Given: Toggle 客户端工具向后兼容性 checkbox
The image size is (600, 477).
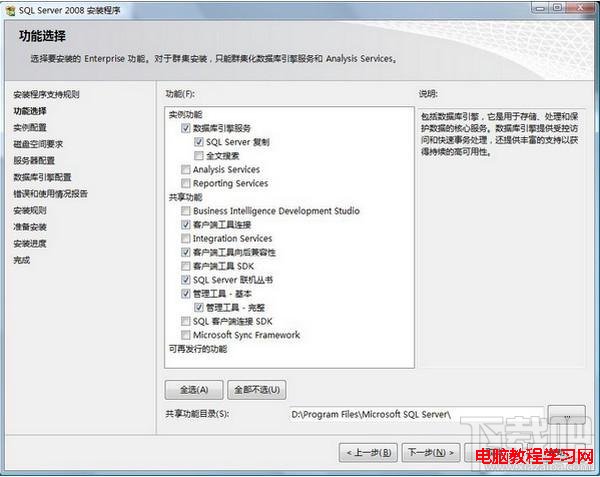Looking at the screenshot, I should (186, 252).
